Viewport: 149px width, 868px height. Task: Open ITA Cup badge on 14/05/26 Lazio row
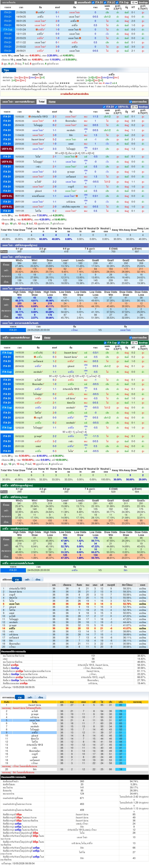point(7,353)
